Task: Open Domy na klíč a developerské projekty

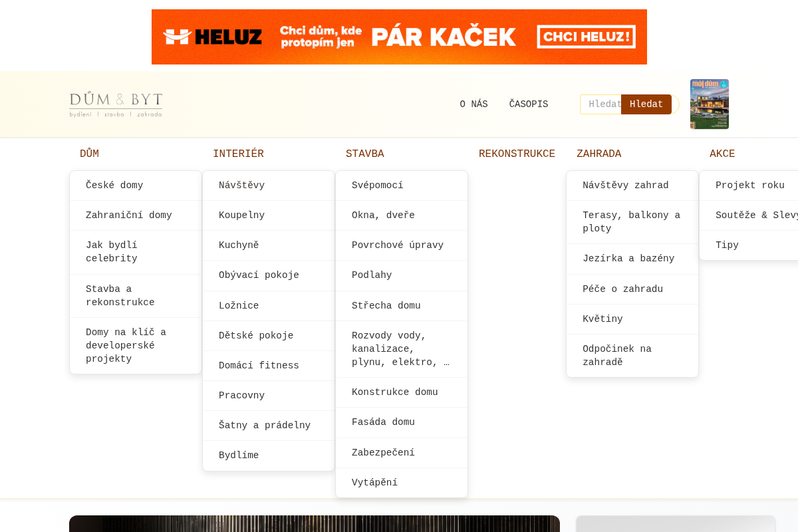Action: pyautogui.click(x=136, y=346)
